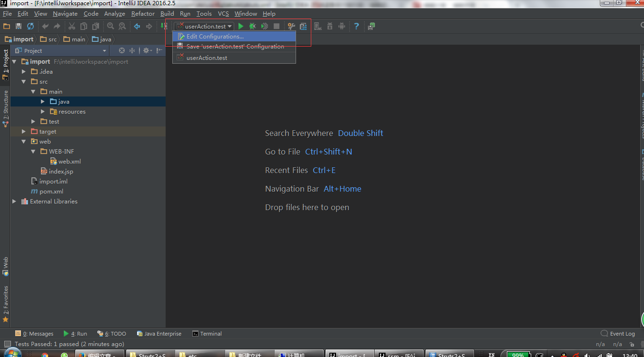Click the Debug bug icon

point(252,27)
